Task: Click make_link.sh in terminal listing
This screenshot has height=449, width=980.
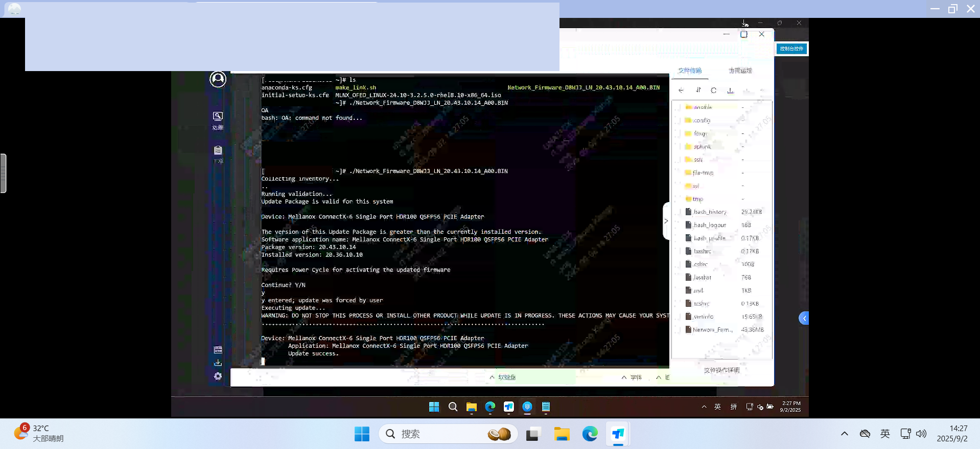Action: [356, 87]
